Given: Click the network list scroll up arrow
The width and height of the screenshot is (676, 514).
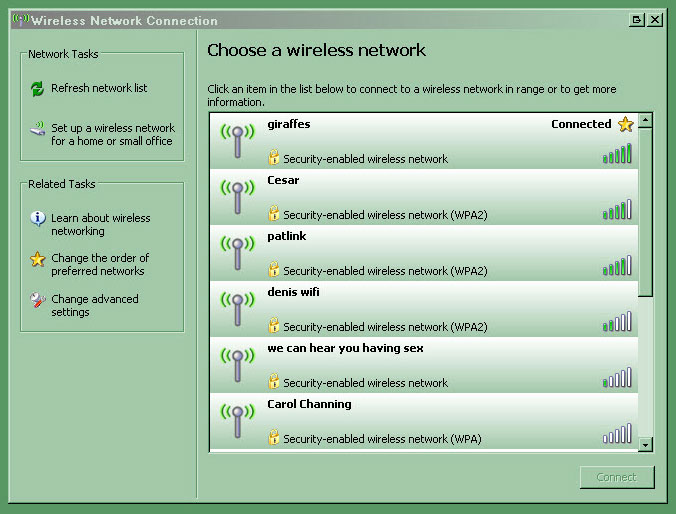Looking at the screenshot, I should pos(645,120).
